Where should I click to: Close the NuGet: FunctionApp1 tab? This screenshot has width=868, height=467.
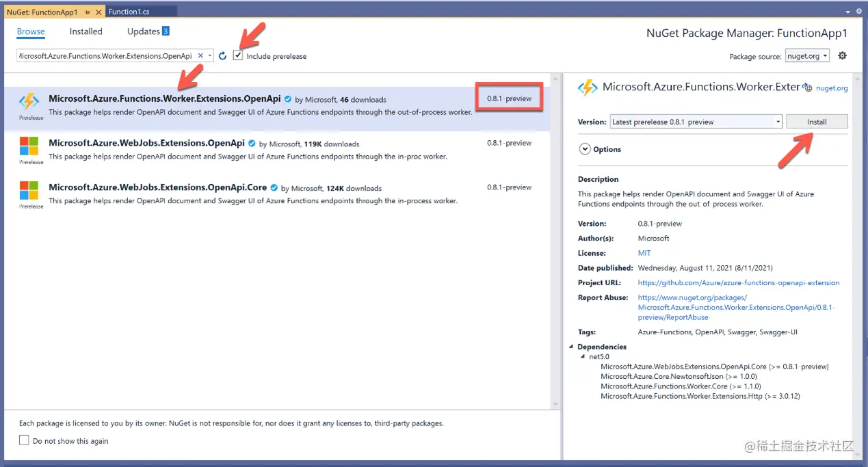coord(98,12)
